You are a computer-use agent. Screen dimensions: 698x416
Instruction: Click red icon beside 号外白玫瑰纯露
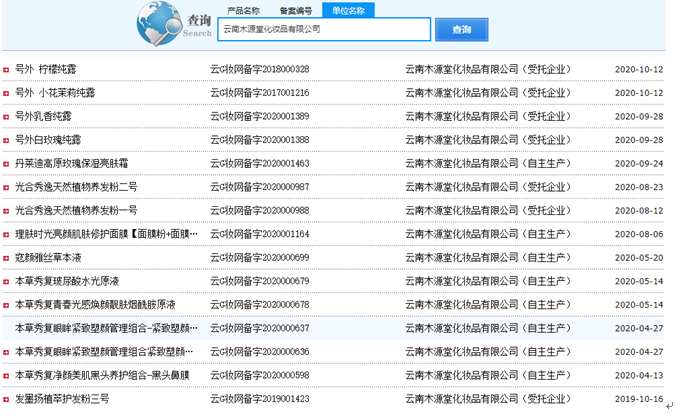[x=6, y=141]
